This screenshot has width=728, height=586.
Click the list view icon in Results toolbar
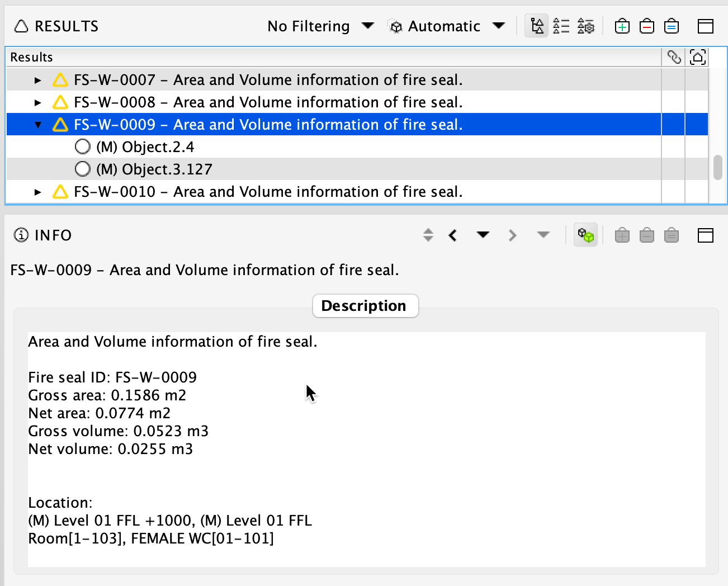coord(561,26)
